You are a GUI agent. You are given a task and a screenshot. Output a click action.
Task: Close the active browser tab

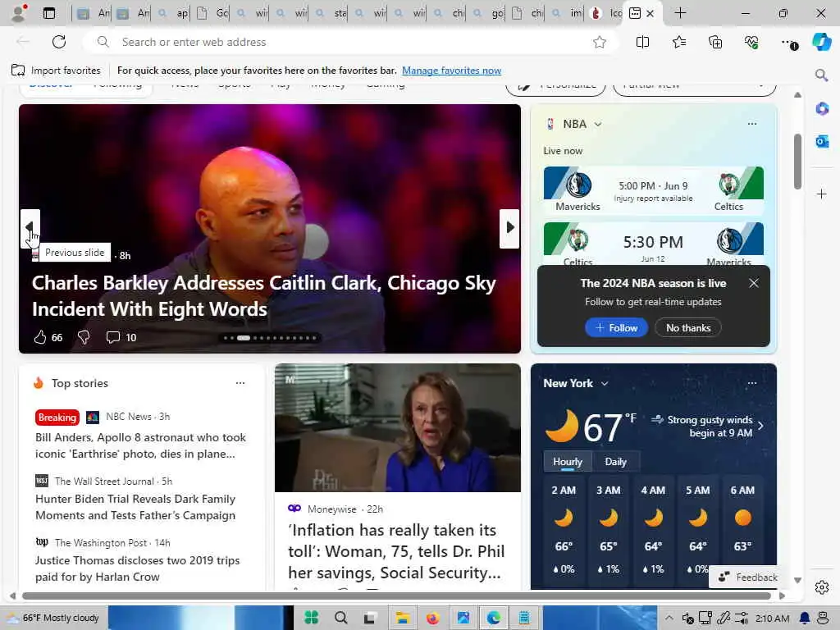650,13
